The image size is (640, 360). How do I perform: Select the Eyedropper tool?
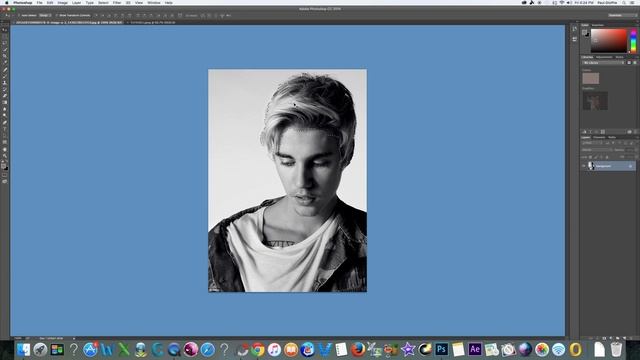[5, 62]
